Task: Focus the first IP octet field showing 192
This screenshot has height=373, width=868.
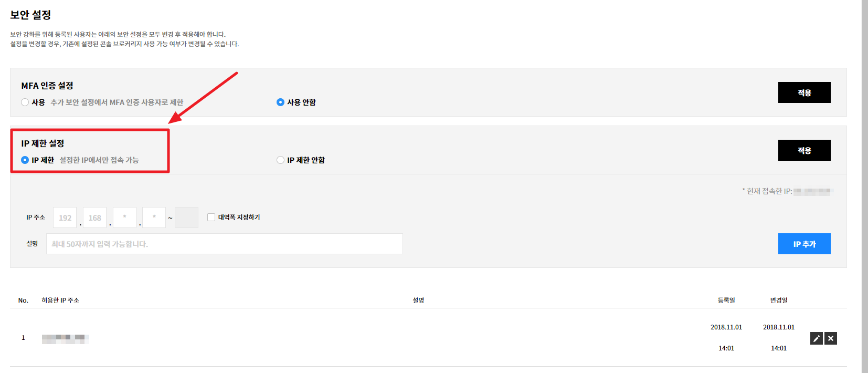Action: pyautogui.click(x=65, y=217)
